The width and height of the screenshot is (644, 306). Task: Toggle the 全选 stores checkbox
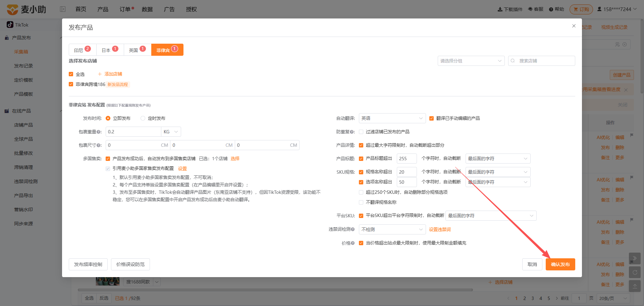[x=71, y=74]
